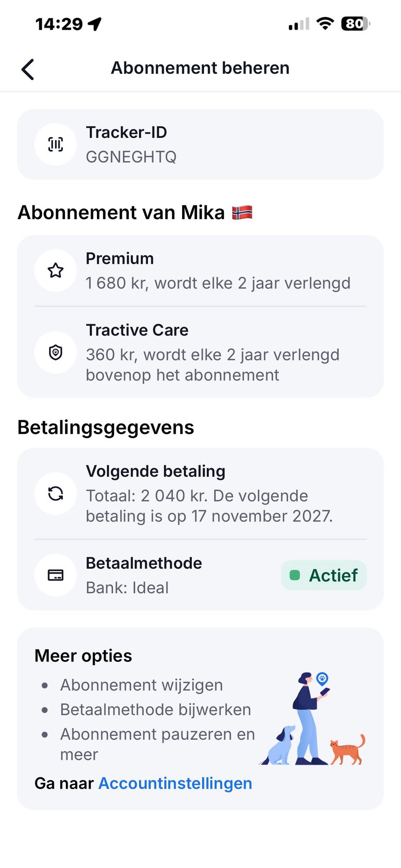This screenshot has width=401, height=868.
Task: Tap the Betaalmethode credit card icon
Action: point(56,575)
